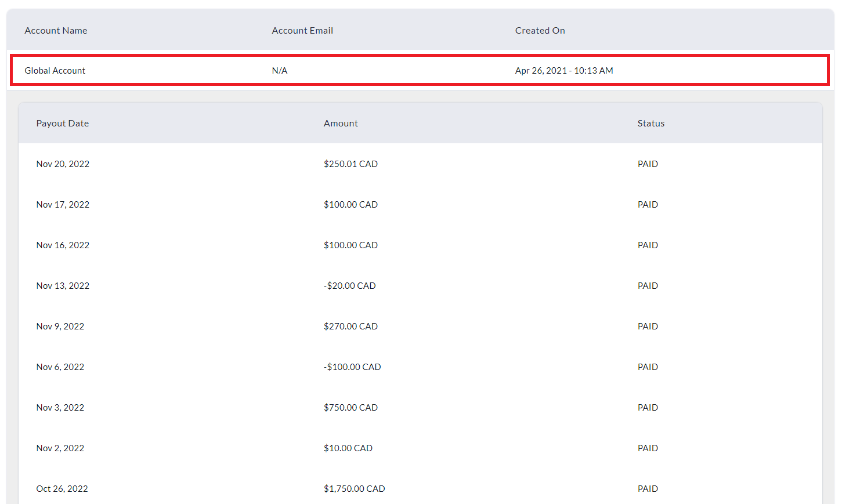842x504 pixels.
Task: Select the Nov 16, 2022 payout entry
Action: pyautogui.click(x=63, y=245)
